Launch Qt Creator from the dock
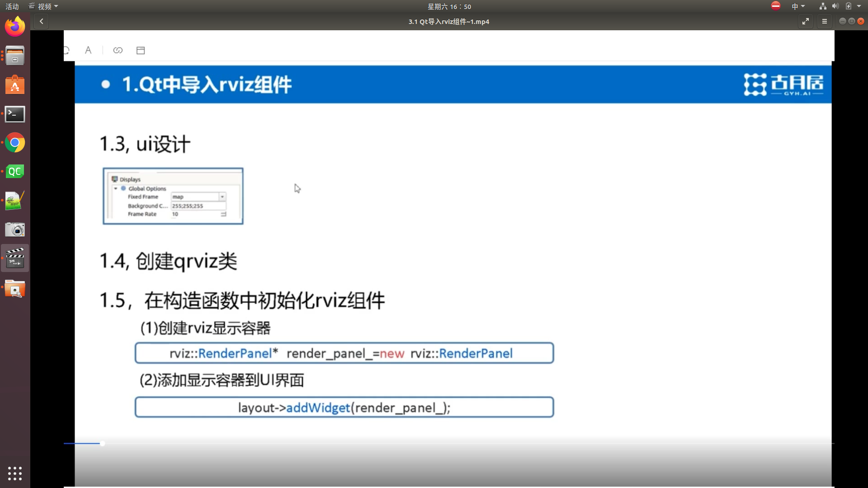This screenshot has width=868, height=488. [x=15, y=172]
